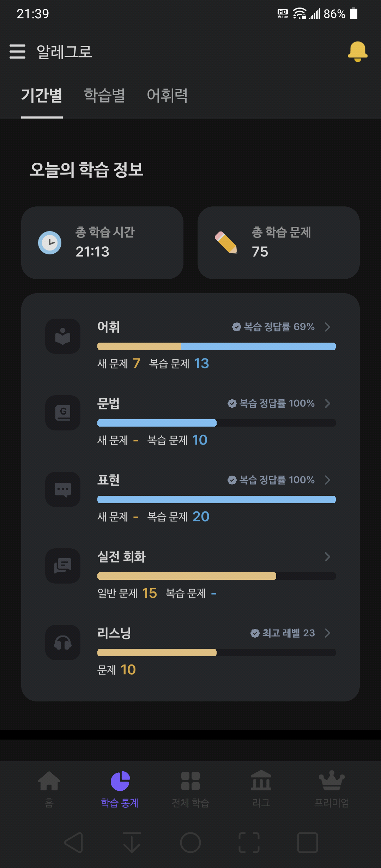Tap the 리스닝 headphones icon
Viewport: 381px width, 868px height.
63,643
